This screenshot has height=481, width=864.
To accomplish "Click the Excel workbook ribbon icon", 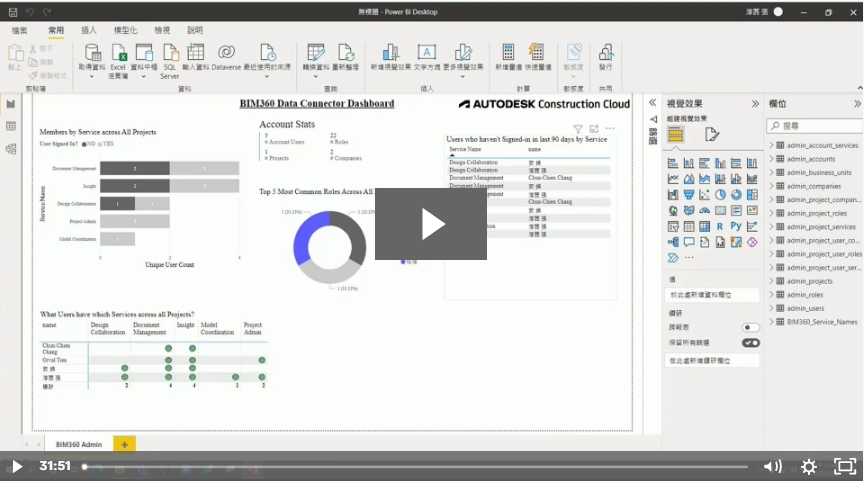I will pyautogui.click(x=118, y=53).
